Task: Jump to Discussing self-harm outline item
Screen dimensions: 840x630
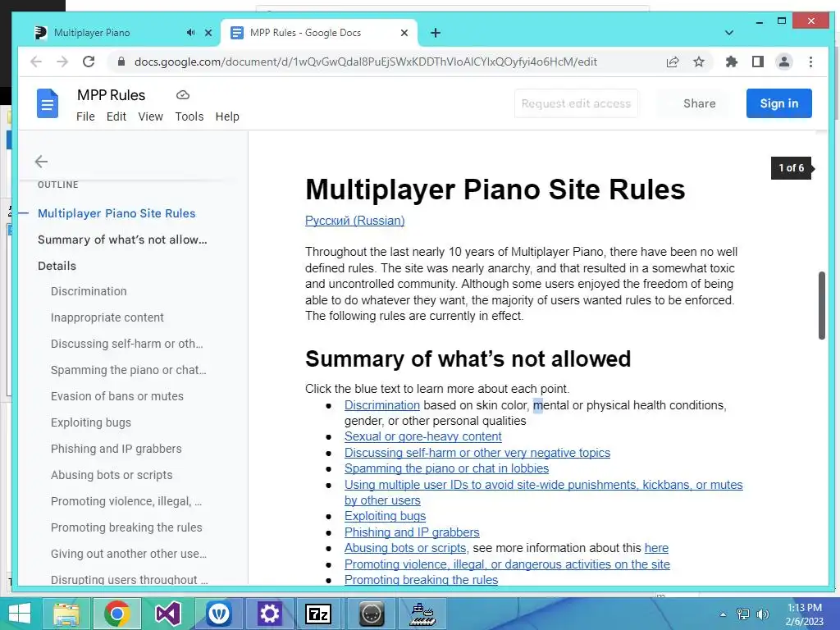Action: 127,344
